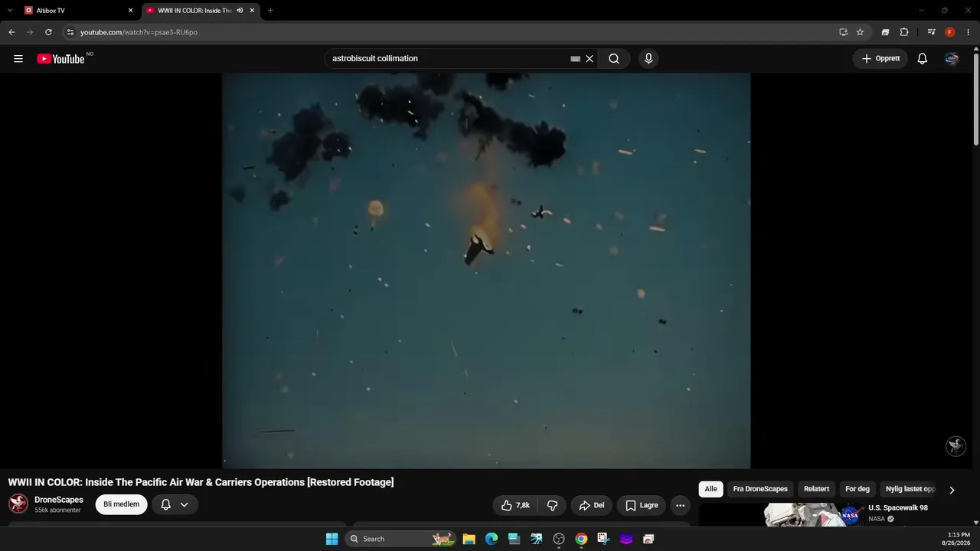Toggle notification bell for DroneScapes
The image size is (980, 551).
(165, 504)
